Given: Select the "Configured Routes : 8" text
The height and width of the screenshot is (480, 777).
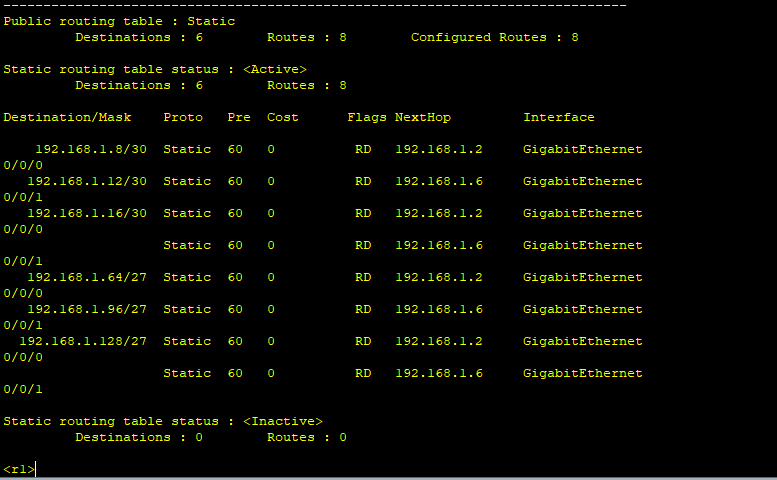Looking at the screenshot, I should [495, 37].
